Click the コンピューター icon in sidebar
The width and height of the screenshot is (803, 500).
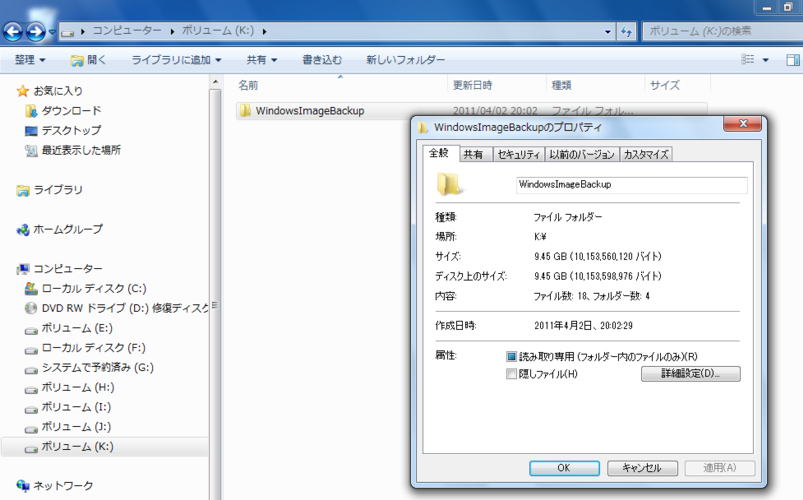point(23,269)
